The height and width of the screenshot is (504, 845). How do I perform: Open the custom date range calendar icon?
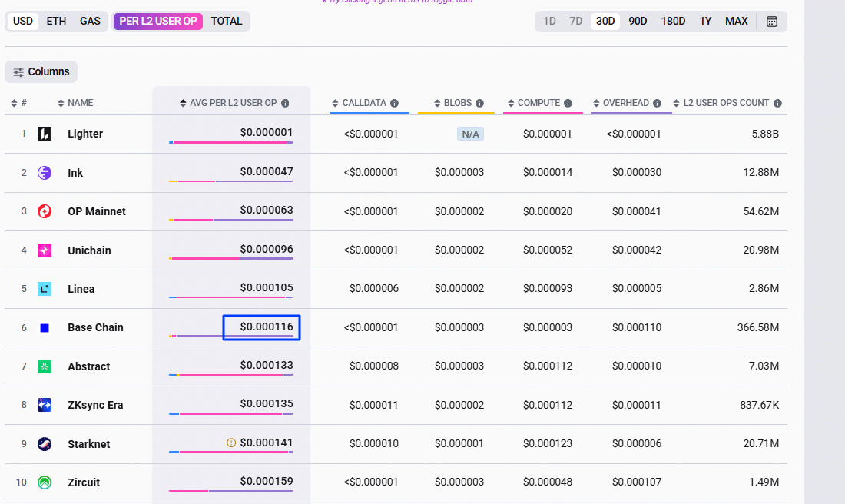(x=772, y=22)
